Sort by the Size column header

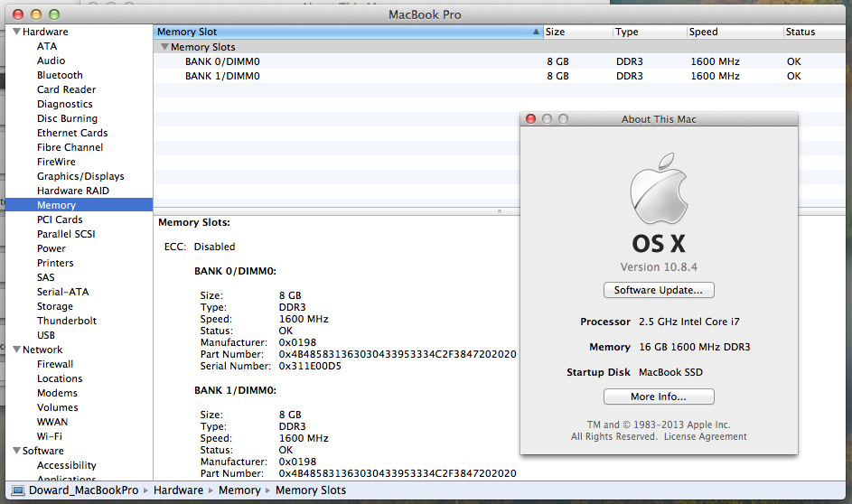[x=577, y=32]
